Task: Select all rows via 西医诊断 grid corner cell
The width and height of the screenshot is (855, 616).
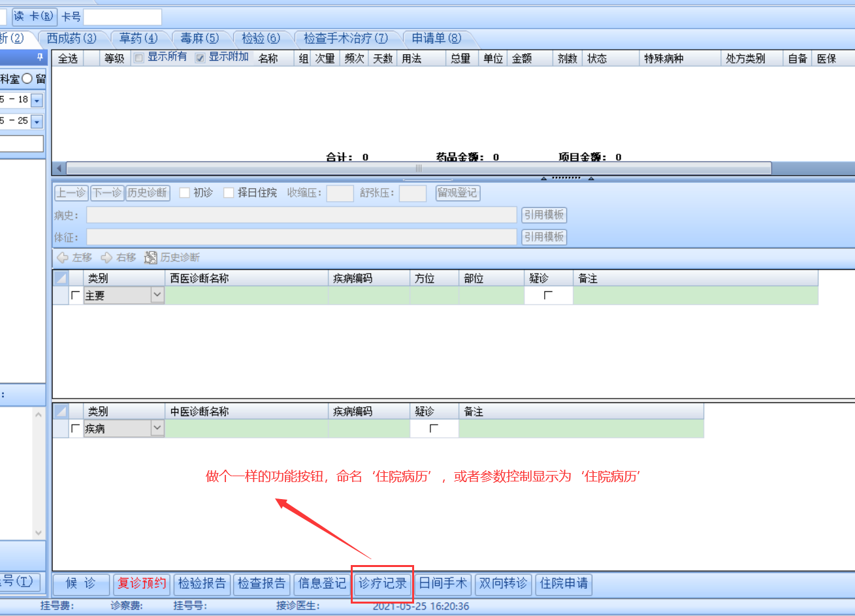Action: click(61, 278)
